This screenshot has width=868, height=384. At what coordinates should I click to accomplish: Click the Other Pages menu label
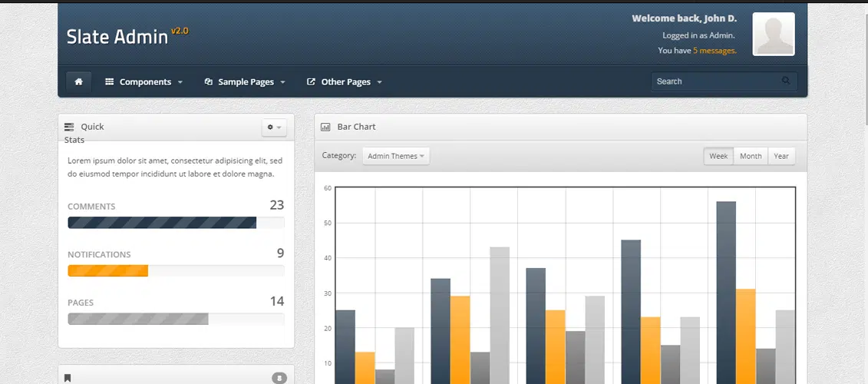(x=346, y=81)
